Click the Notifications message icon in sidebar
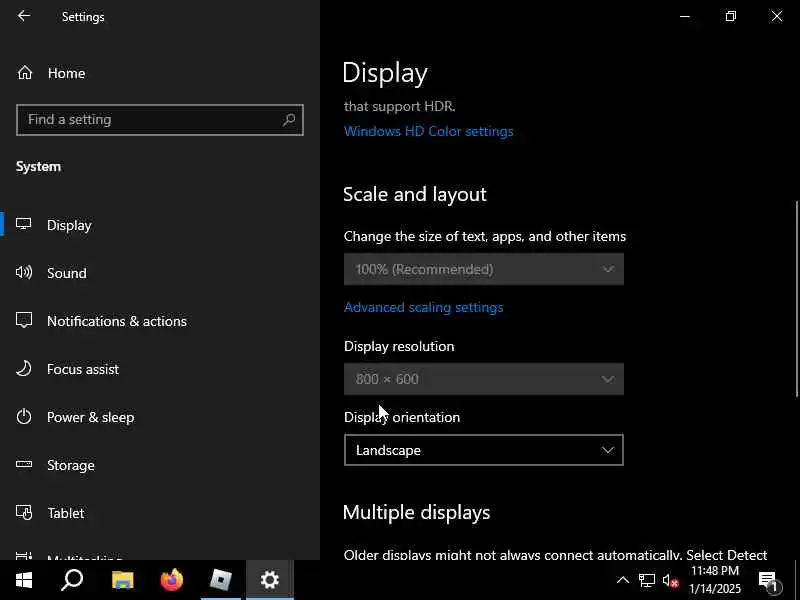Screen dimensions: 800x600 point(24,320)
